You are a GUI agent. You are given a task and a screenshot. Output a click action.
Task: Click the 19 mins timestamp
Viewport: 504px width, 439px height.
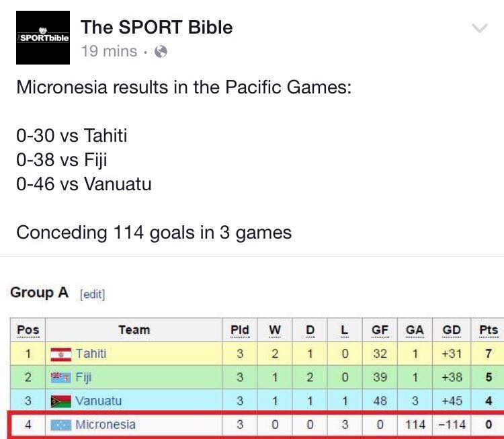coord(109,52)
